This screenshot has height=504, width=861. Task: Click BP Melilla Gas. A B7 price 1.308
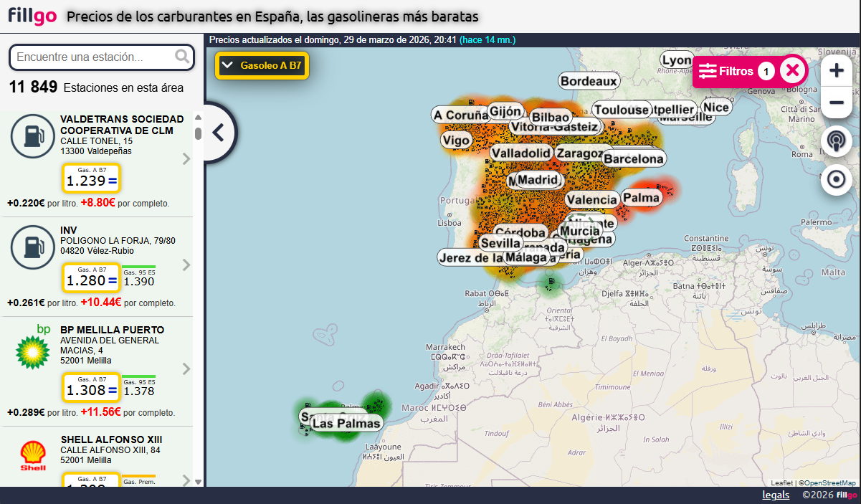pos(90,387)
